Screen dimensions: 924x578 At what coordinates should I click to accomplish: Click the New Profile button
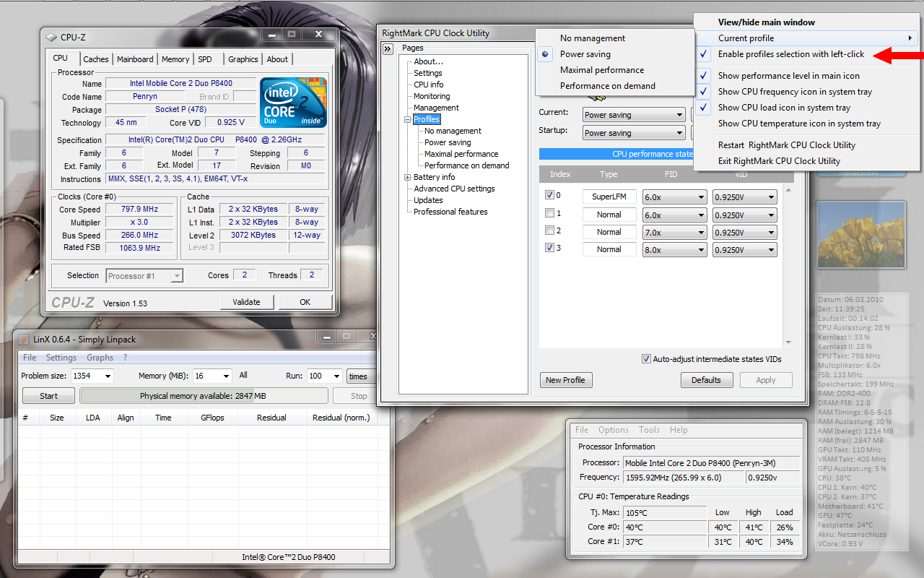pyautogui.click(x=566, y=380)
